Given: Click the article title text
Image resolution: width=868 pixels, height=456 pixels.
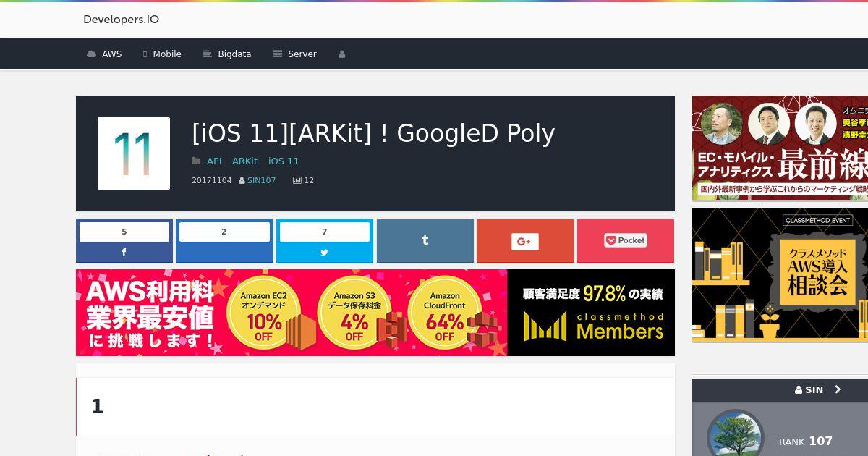Looking at the screenshot, I should (x=373, y=133).
